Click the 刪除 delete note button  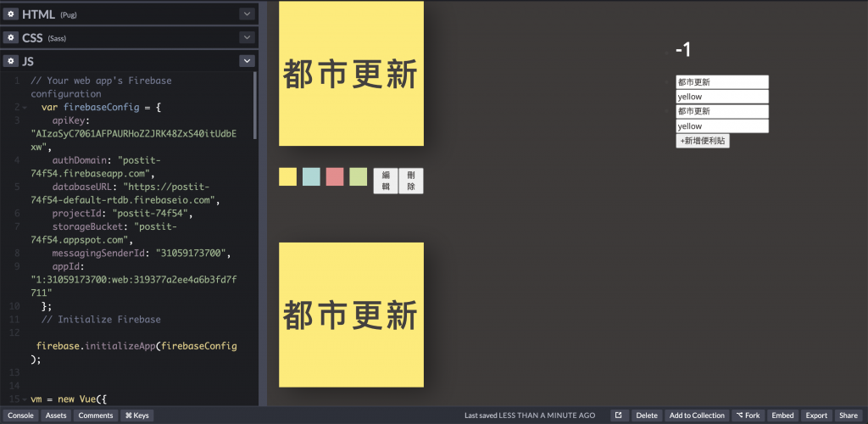pyautogui.click(x=411, y=181)
